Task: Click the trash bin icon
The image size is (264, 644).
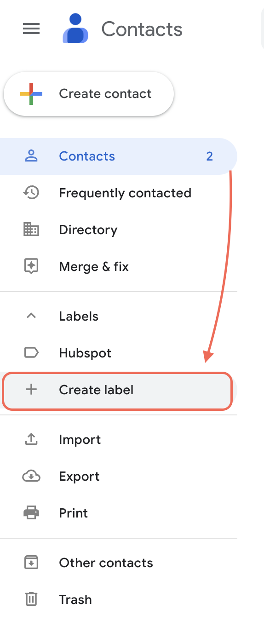Action: click(x=31, y=599)
